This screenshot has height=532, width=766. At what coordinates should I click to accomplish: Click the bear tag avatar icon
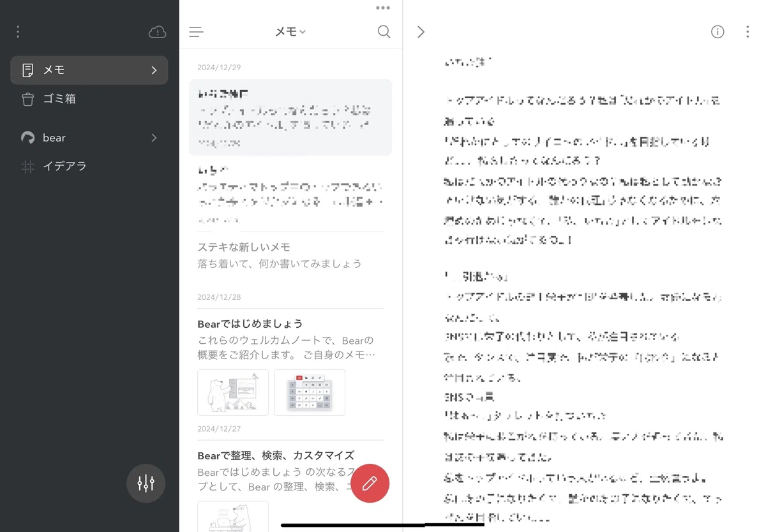click(x=27, y=138)
